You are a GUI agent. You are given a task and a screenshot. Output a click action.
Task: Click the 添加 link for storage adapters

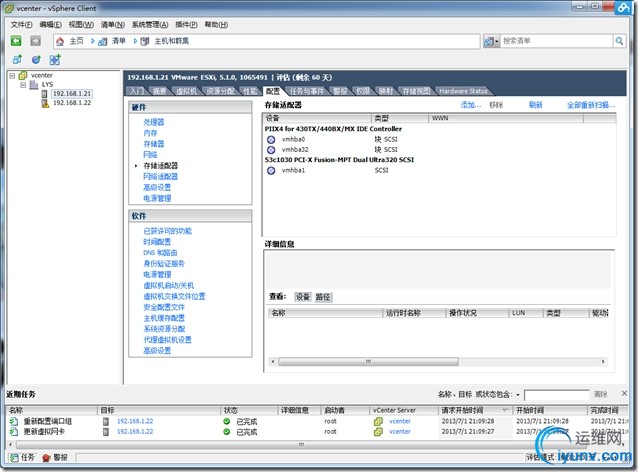(471, 105)
